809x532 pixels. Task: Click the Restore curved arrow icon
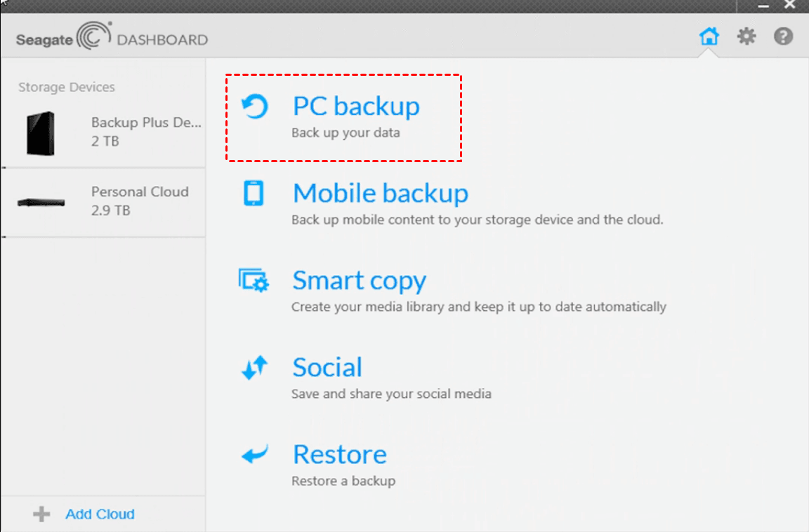254,455
